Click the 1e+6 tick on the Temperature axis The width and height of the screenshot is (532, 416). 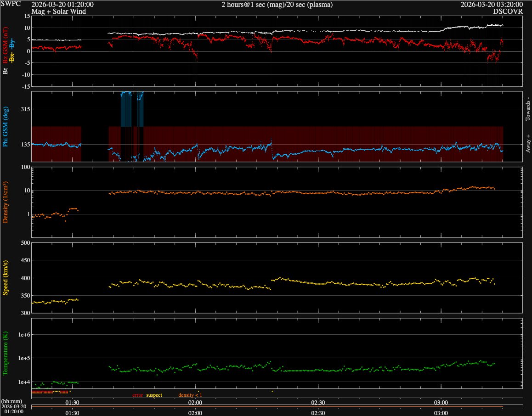pyautogui.click(x=24, y=335)
